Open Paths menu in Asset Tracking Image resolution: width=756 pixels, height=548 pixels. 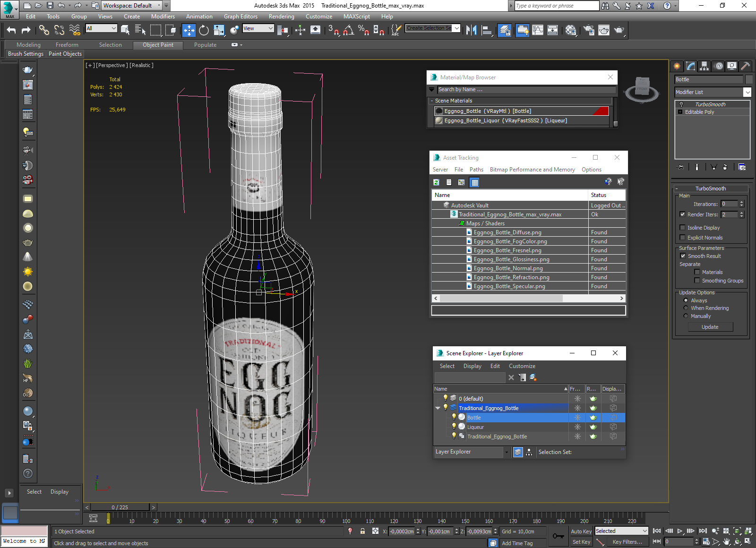click(476, 170)
